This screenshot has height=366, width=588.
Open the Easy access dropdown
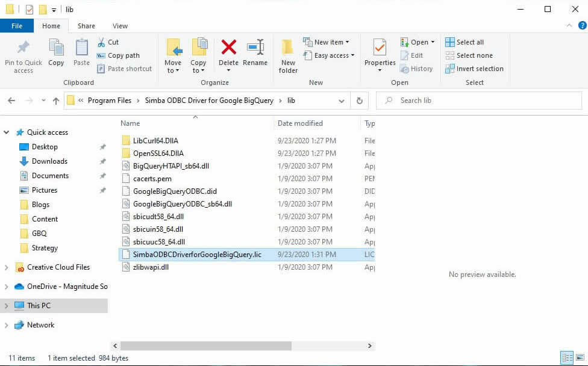[328, 55]
